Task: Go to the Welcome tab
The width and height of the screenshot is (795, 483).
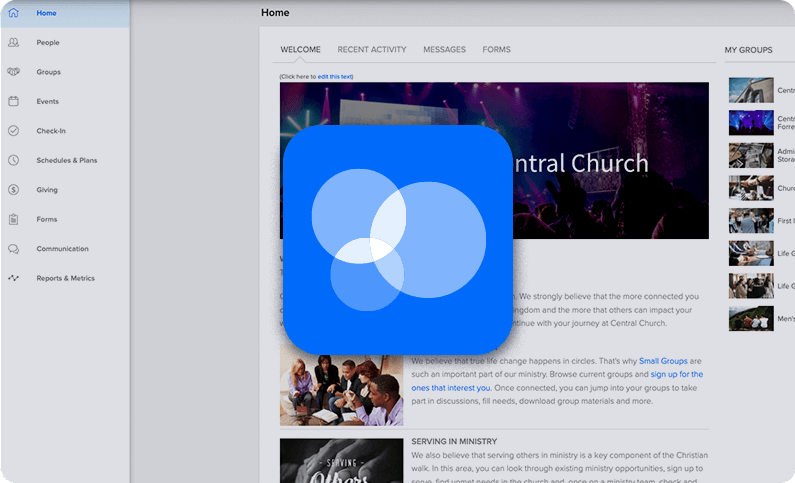Action: tap(300, 49)
